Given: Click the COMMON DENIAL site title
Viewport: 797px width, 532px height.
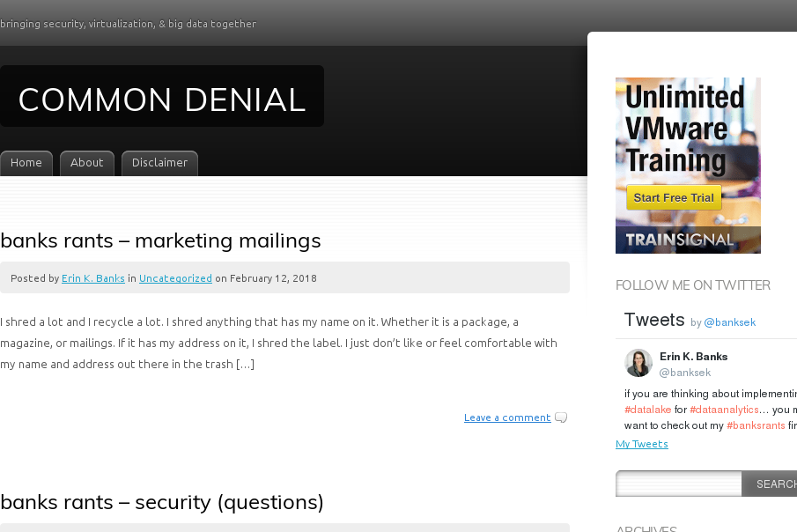Looking at the screenshot, I should 162,100.
